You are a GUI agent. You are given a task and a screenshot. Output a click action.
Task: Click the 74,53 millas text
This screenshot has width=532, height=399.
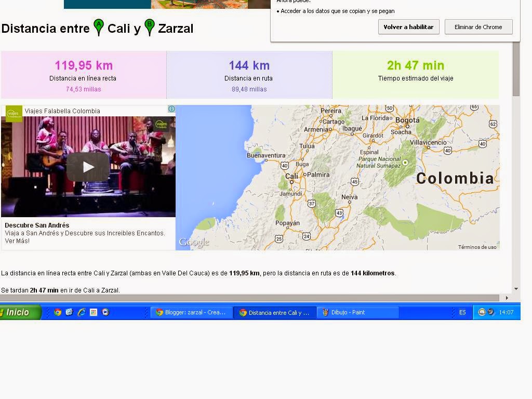click(x=84, y=89)
